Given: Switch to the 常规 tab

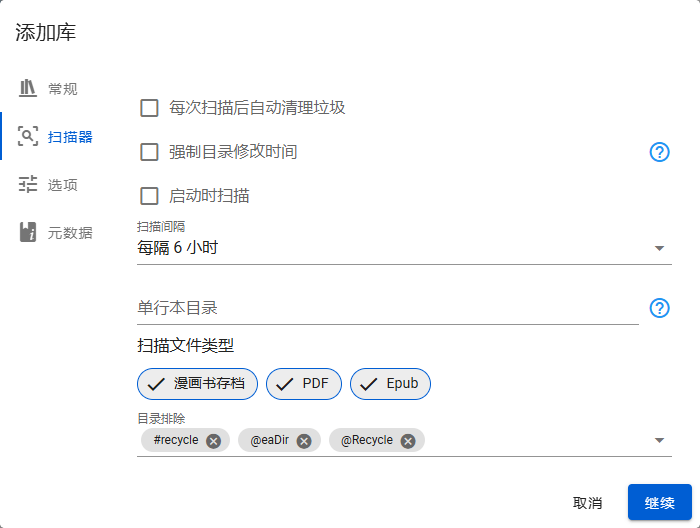Looking at the screenshot, I should point(62,89).
